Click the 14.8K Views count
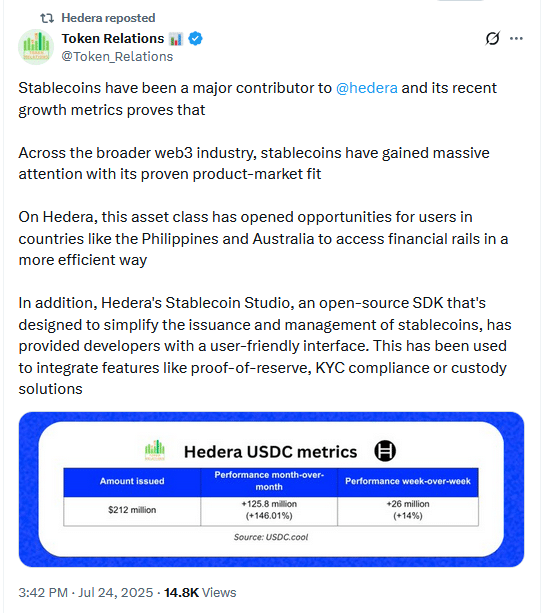Viewport: 543px width, 613px height. tap(200, 593)
